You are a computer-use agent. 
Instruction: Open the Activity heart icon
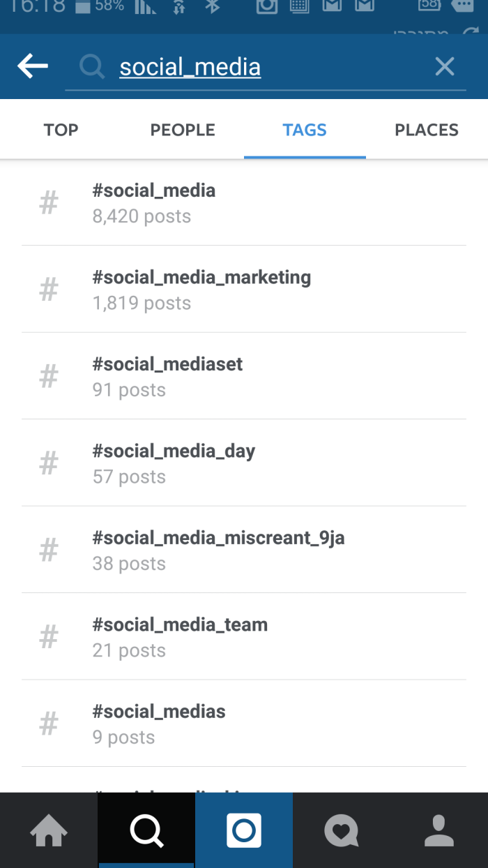[x=342, y=830]
